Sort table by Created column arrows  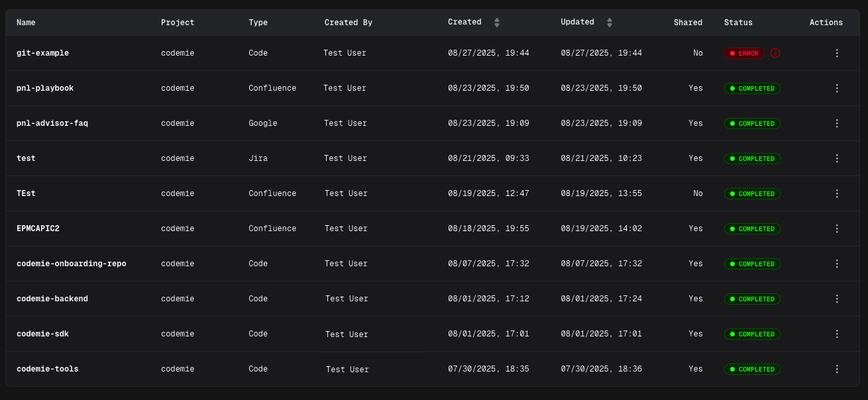[x=497, y=23]
